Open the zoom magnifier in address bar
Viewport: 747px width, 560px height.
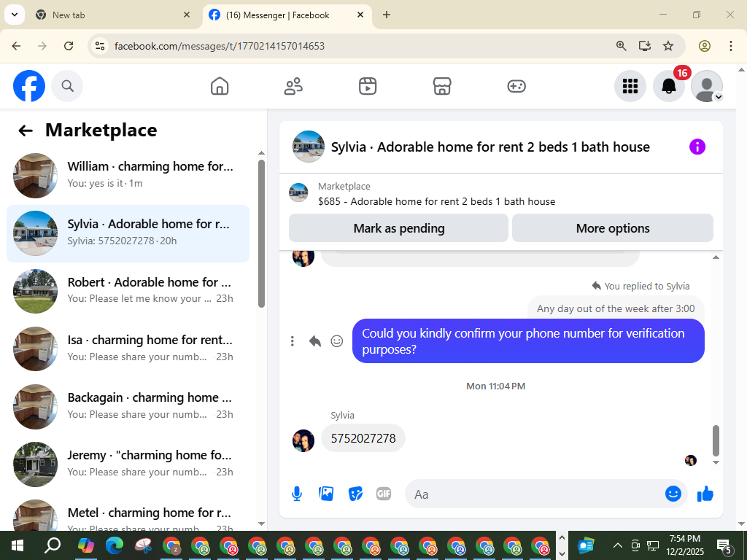pyautogui.click(x=622, y=46)
